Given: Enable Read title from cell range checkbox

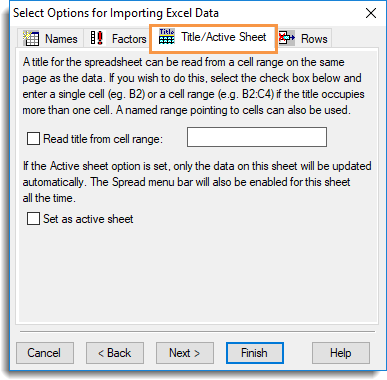Looking at the screenshot, I should pos(33,138).
